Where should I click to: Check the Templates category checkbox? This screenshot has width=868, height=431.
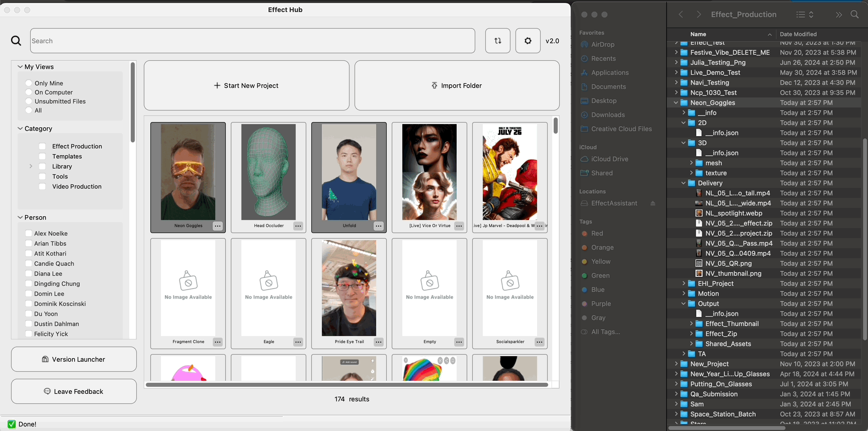pyautogui.click(x=42, y=156)
